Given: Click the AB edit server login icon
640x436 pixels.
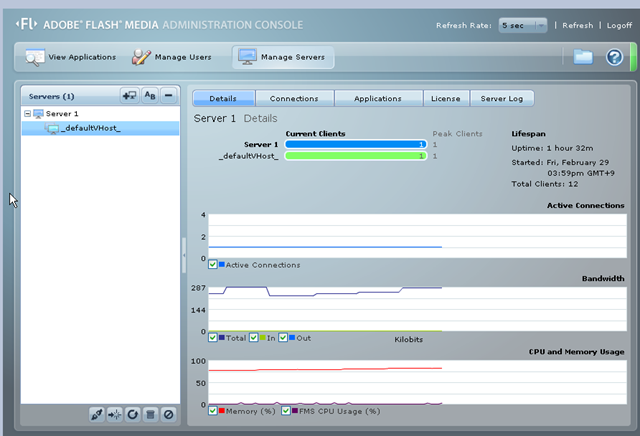Looking at the screenshot, I should tap(150, 96).
